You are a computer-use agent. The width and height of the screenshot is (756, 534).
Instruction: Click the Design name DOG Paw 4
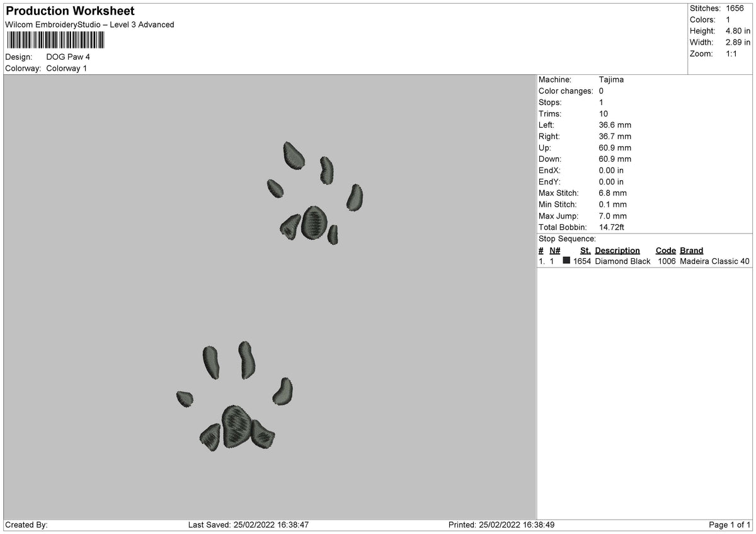pyautogui.click(x=68, y=57)
